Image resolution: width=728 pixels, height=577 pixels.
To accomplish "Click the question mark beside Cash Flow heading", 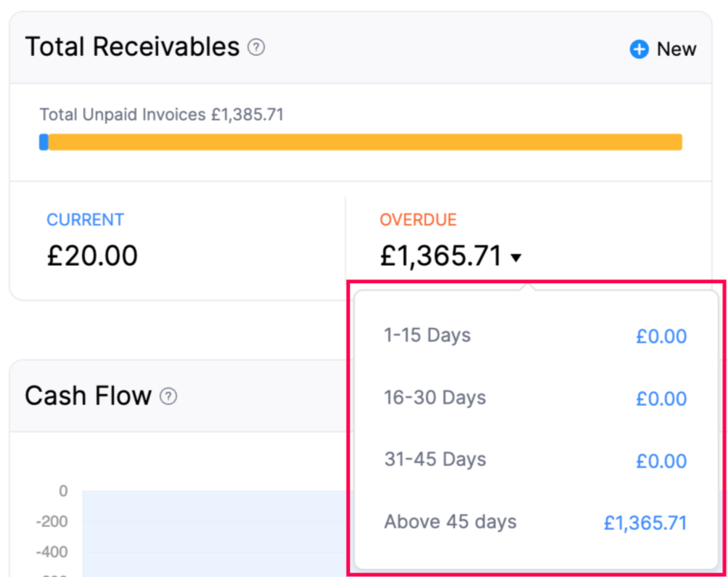I will point(168,396).
